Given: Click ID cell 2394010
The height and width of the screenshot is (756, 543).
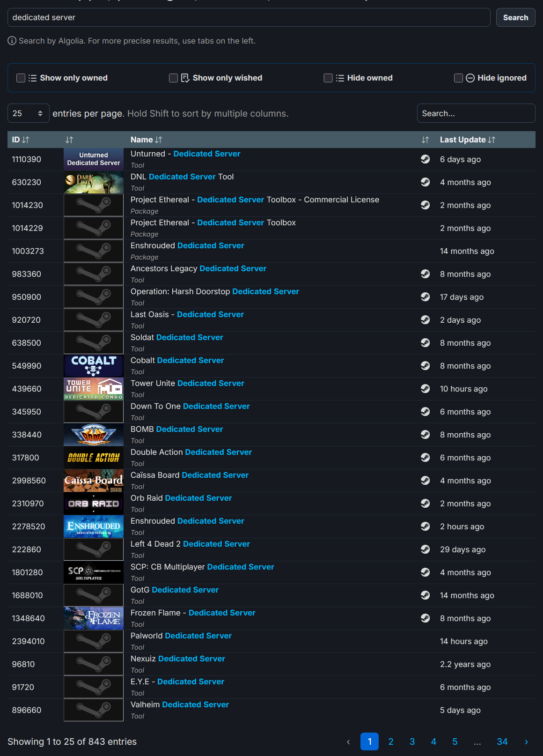Looking at the screenshot, I should pos(29,641).
